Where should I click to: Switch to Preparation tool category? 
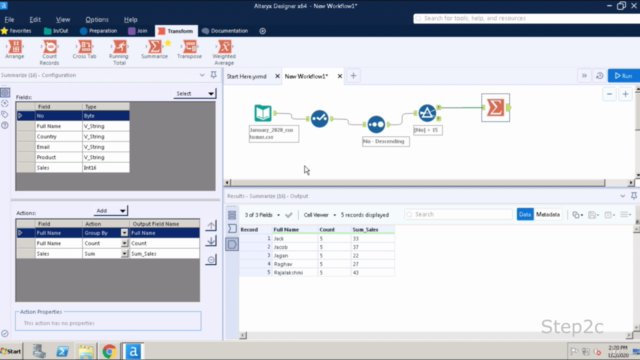(98, 31)
